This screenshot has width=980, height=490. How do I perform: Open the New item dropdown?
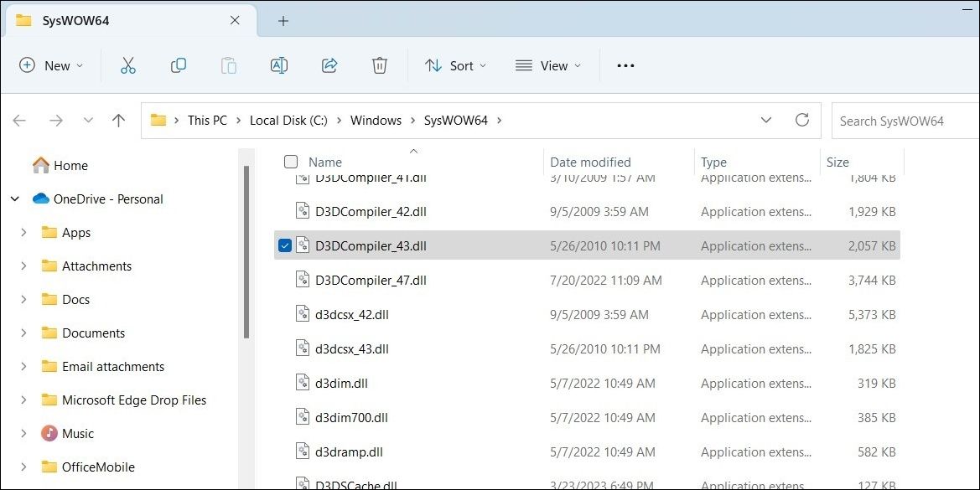point(50,65)
